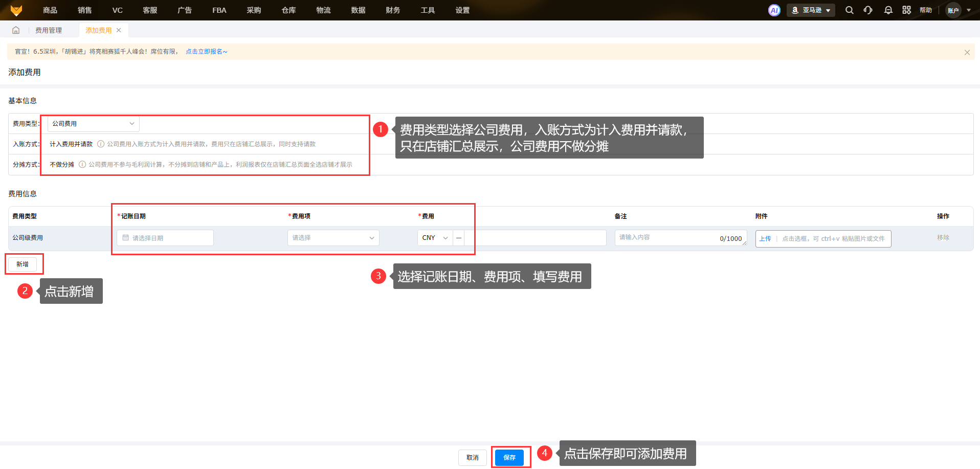Switch to the 费用管理 tab

click(x=49, y=31)
